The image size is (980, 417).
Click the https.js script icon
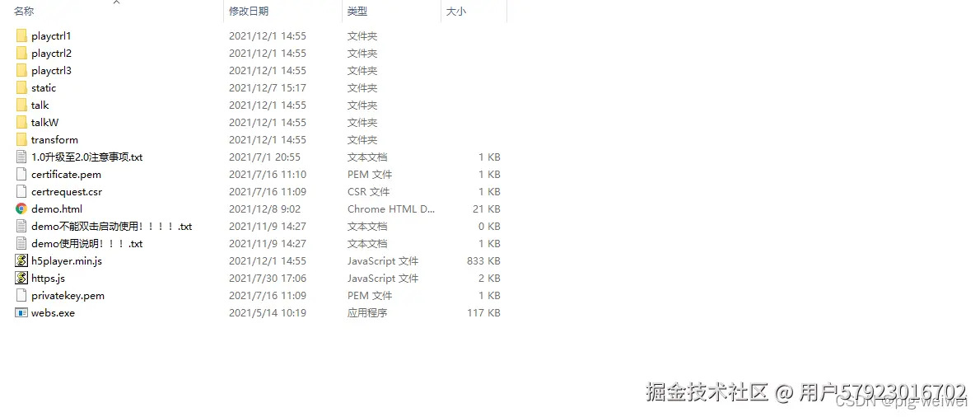(21, 279)
